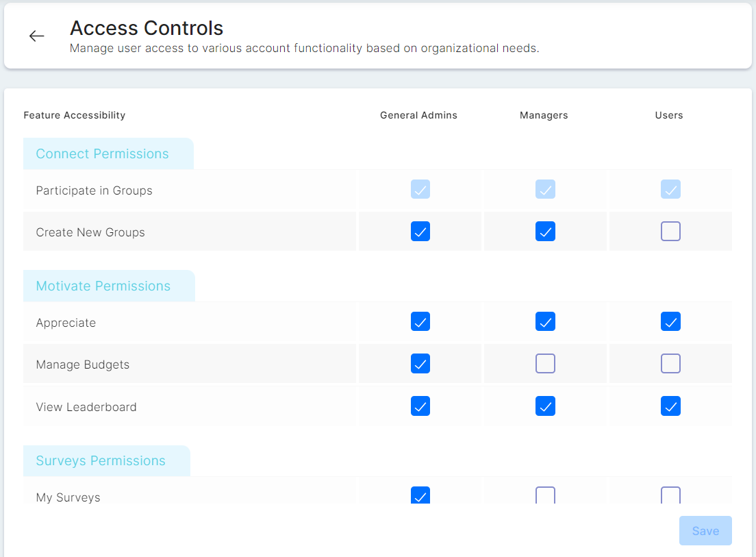
Task: Uncheck Manage Budgets for General Admins
Action: 420,363
